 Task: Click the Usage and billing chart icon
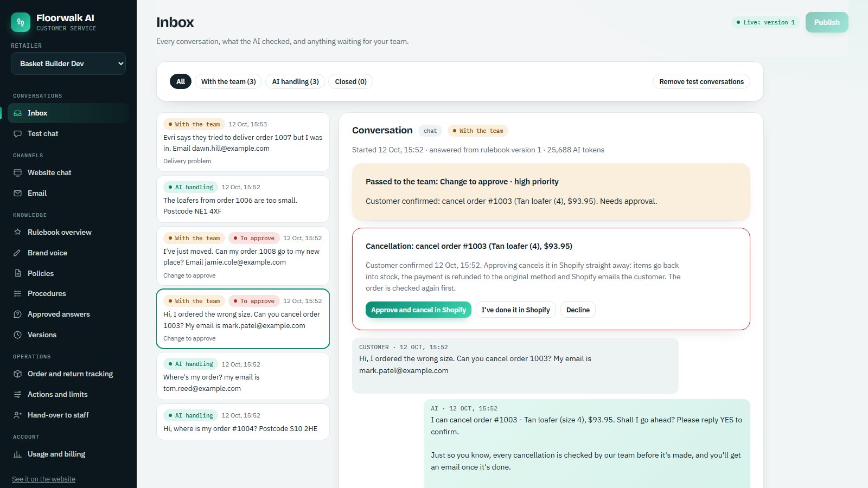point(17,454)
